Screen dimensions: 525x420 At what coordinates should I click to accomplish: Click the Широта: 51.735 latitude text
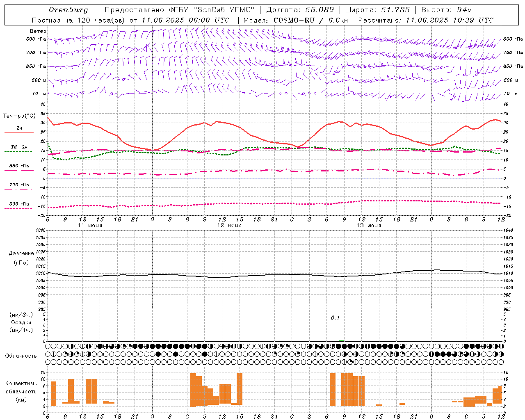point(377,10)
